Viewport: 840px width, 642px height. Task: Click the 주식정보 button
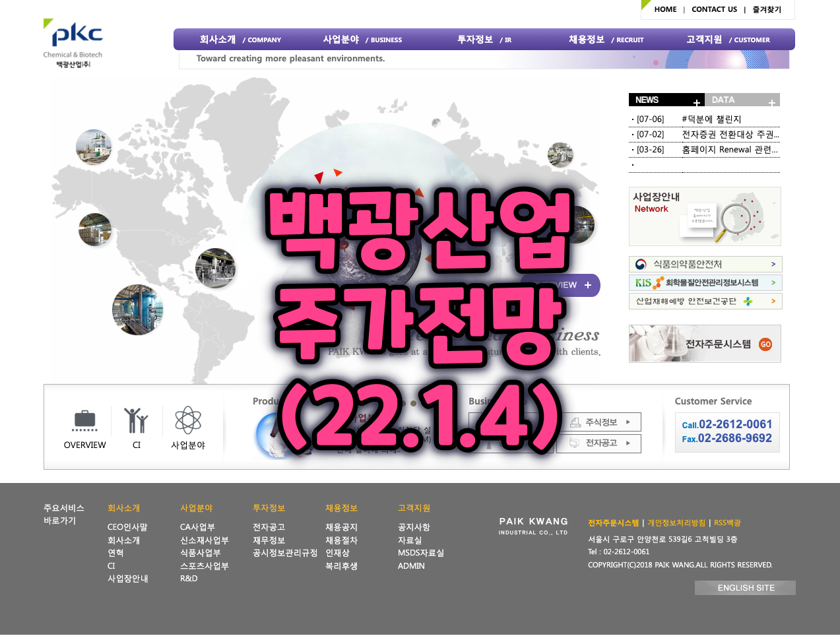pos(598,422)
